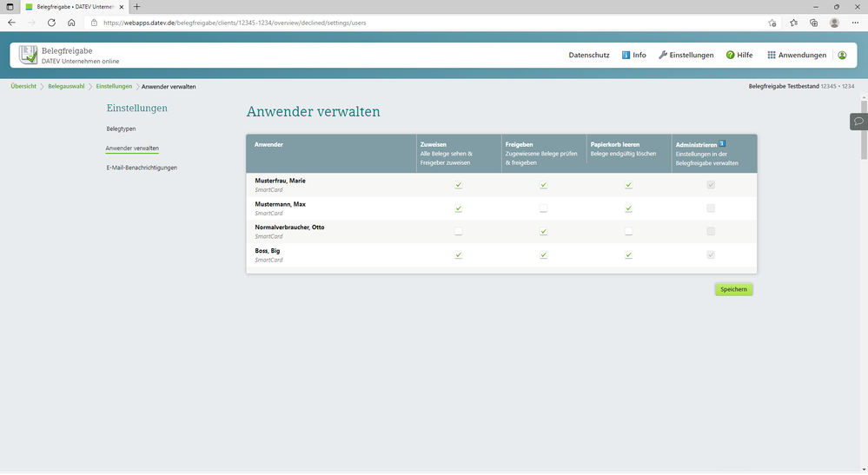868x475 pixels.
Task: Click the browser refresh icon
Action: (x=51, y=23)
